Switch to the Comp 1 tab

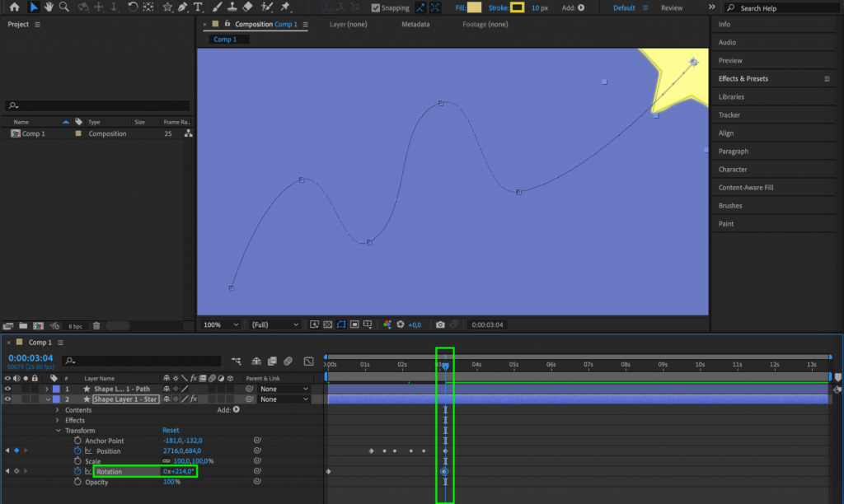coord(227,39)
